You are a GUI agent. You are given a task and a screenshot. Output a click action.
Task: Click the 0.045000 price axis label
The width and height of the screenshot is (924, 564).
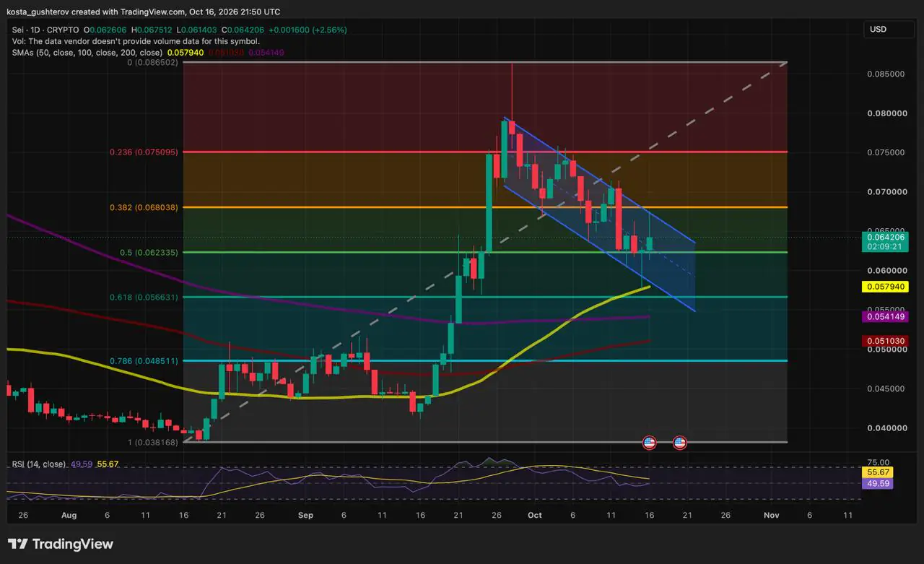click(886, 389)
